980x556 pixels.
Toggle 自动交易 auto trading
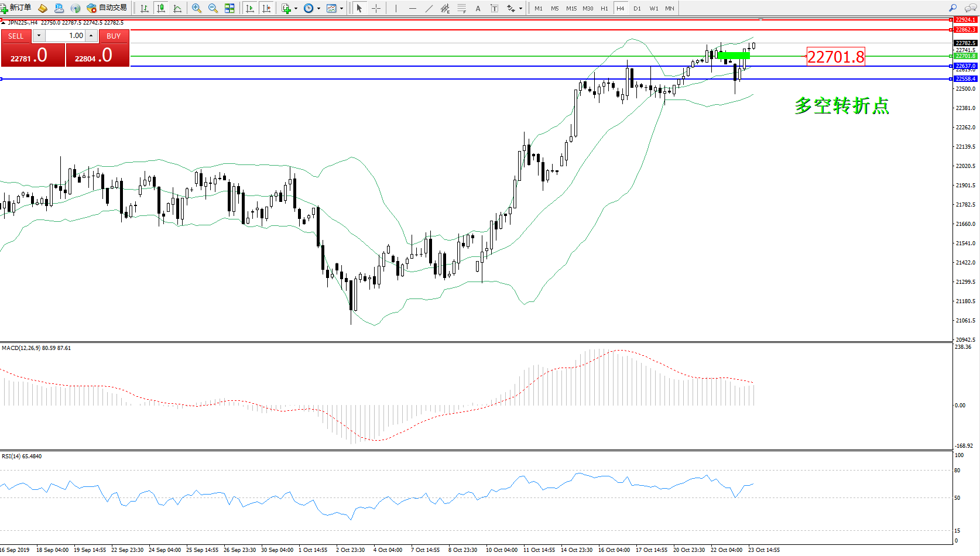point(107,8)
